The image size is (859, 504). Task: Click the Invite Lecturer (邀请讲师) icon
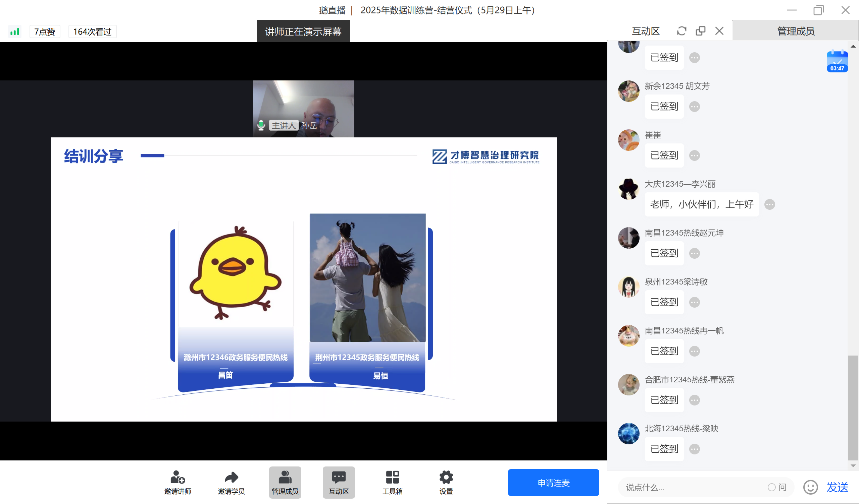pos(178,477)
